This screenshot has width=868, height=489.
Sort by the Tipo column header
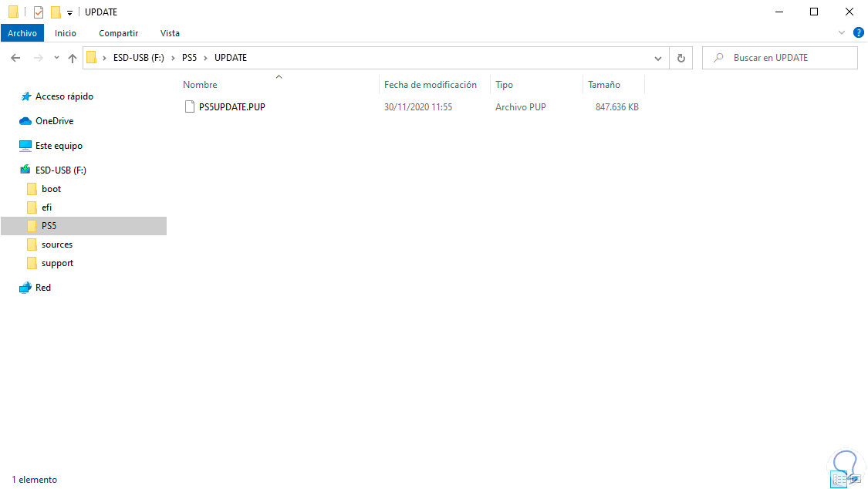[504, 85]
